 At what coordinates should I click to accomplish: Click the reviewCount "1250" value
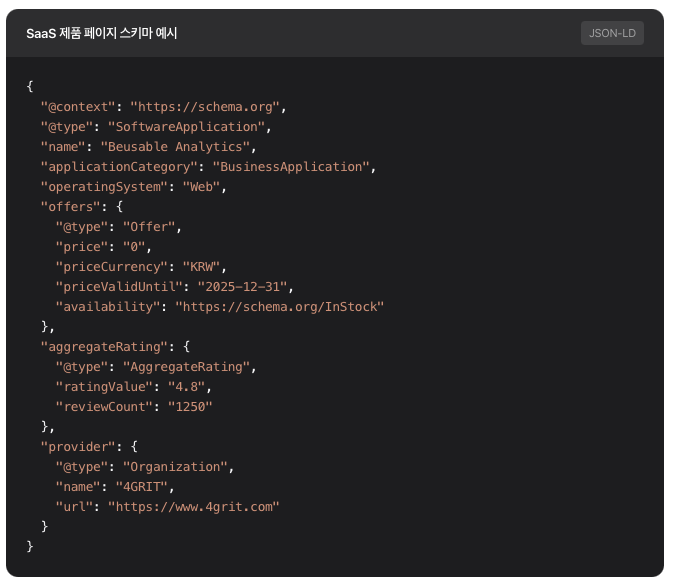click(189, 406)
